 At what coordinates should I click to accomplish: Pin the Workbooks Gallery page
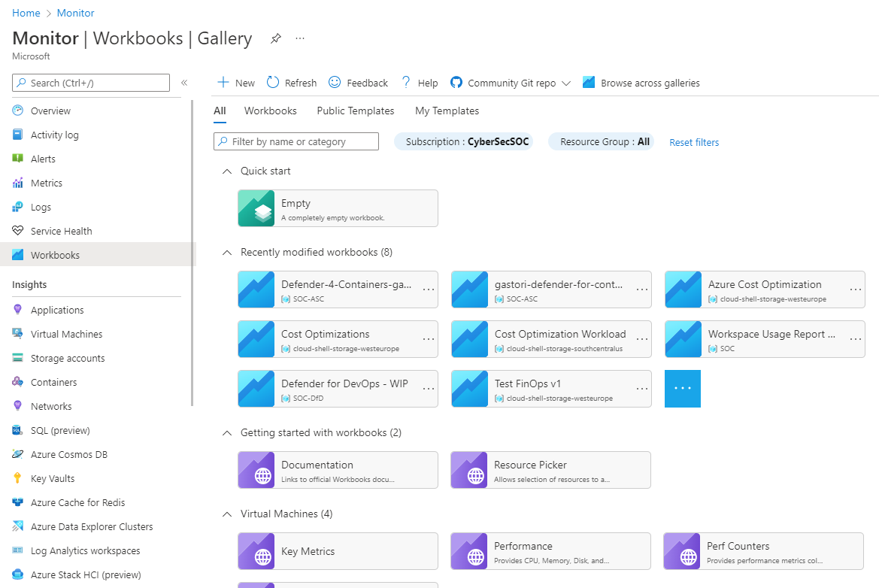[x=275, y=38]
